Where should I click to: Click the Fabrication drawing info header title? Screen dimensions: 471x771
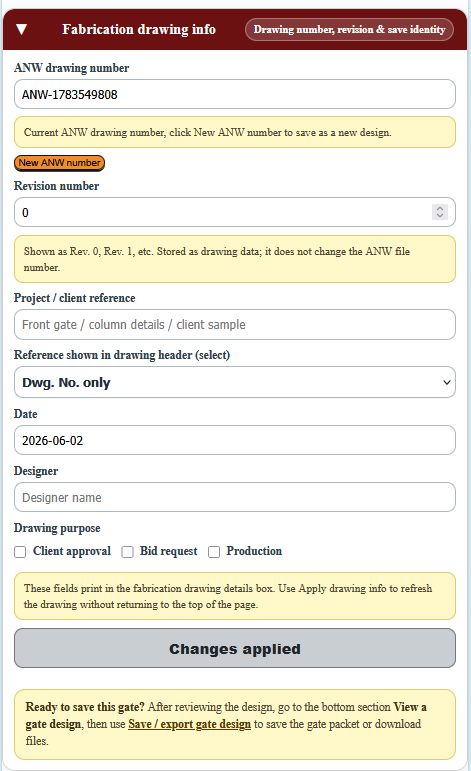tap(139, 30)
